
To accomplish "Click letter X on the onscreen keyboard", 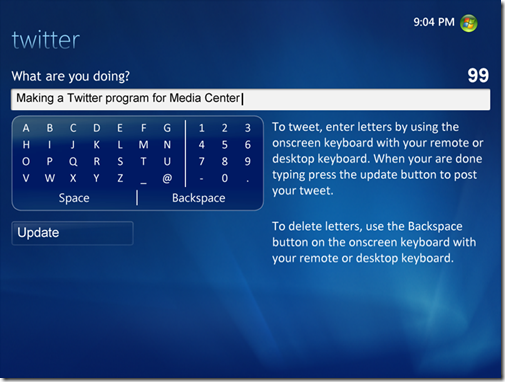I will [x=73, y=178].
